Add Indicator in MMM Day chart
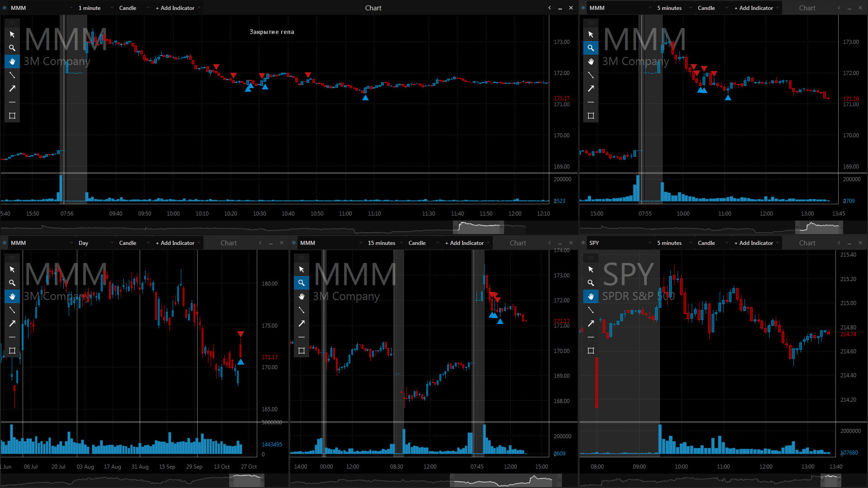The height and width of the screenshot is (488, 868). pos(177,243)
